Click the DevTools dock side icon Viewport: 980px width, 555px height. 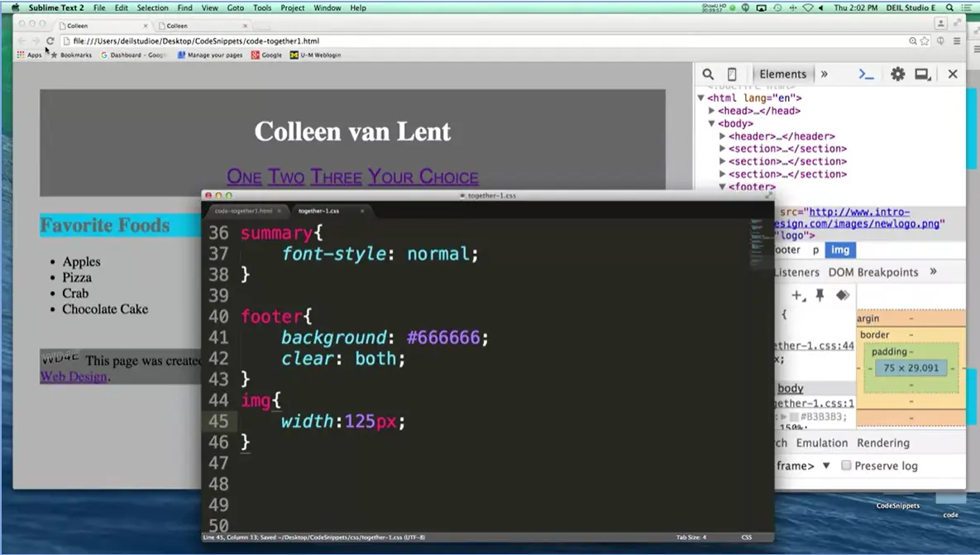922,74
